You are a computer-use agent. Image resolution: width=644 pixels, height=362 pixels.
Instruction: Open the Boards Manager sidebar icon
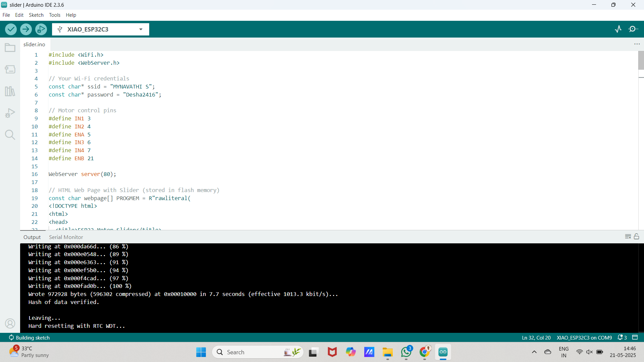point(10,69)
